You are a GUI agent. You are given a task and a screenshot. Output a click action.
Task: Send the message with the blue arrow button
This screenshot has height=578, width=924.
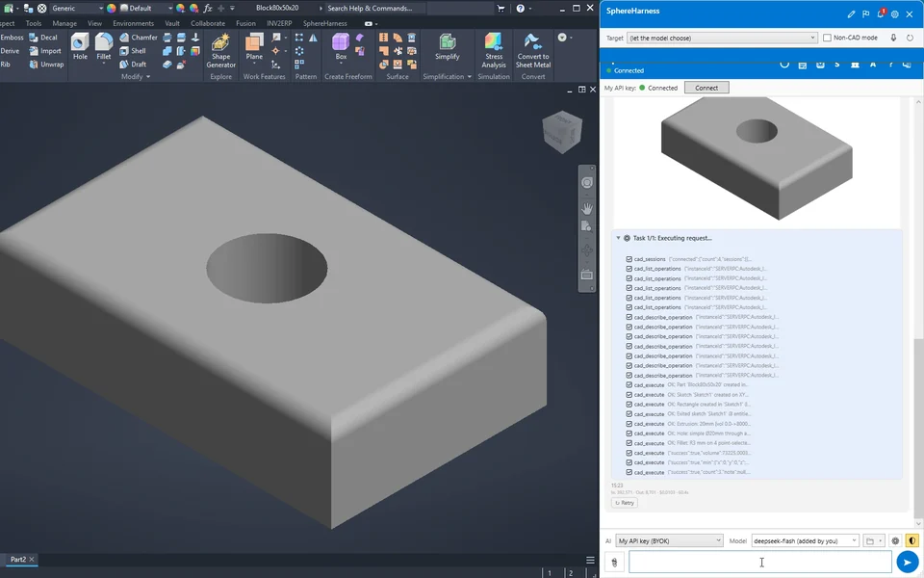coord(908,562)
